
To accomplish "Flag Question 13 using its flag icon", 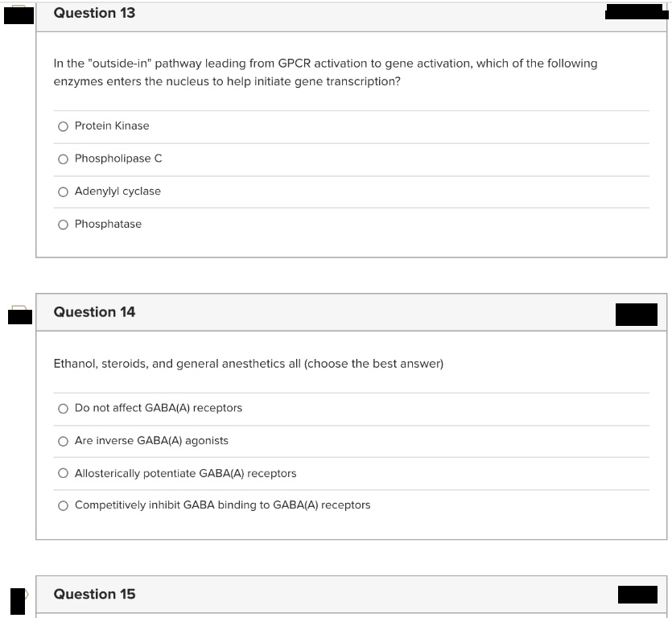I will click(x=19, y=14).
